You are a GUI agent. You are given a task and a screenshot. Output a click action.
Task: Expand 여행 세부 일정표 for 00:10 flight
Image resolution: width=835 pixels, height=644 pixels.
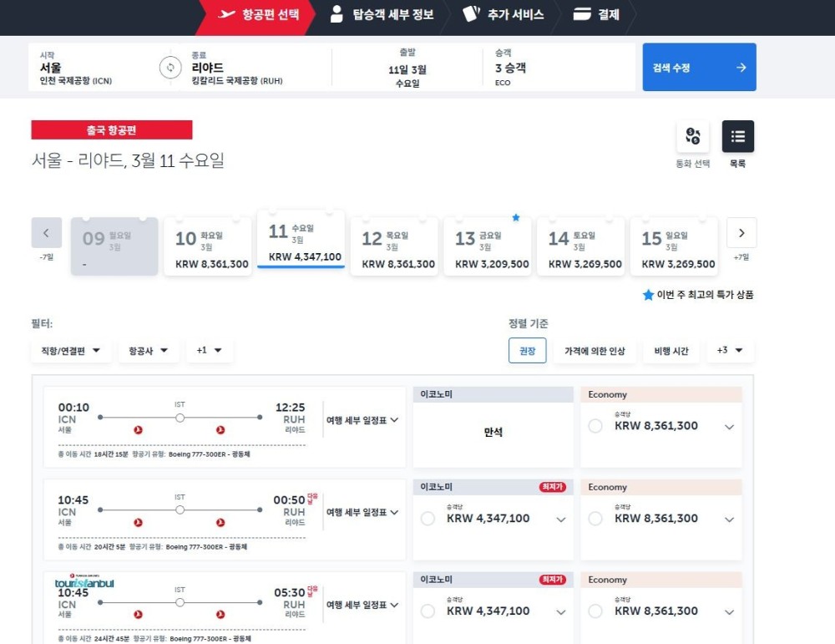point(362,420)
